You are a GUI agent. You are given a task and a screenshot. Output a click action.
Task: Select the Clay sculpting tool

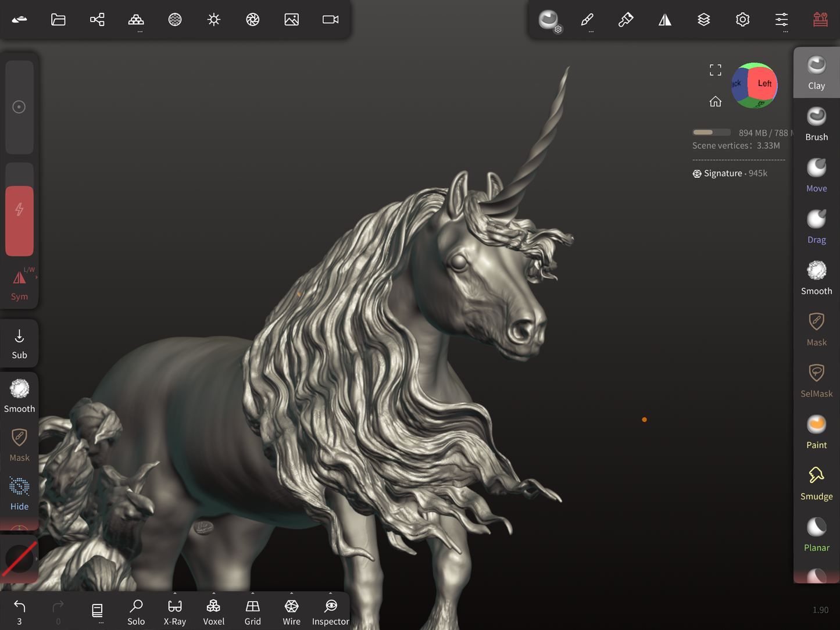tap(816, 73)
